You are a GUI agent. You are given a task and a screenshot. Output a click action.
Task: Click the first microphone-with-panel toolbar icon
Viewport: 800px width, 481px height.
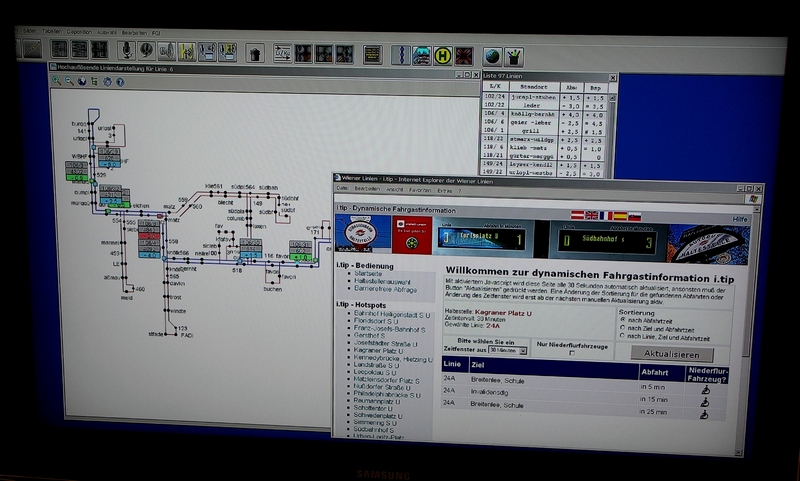click(207, 52)
